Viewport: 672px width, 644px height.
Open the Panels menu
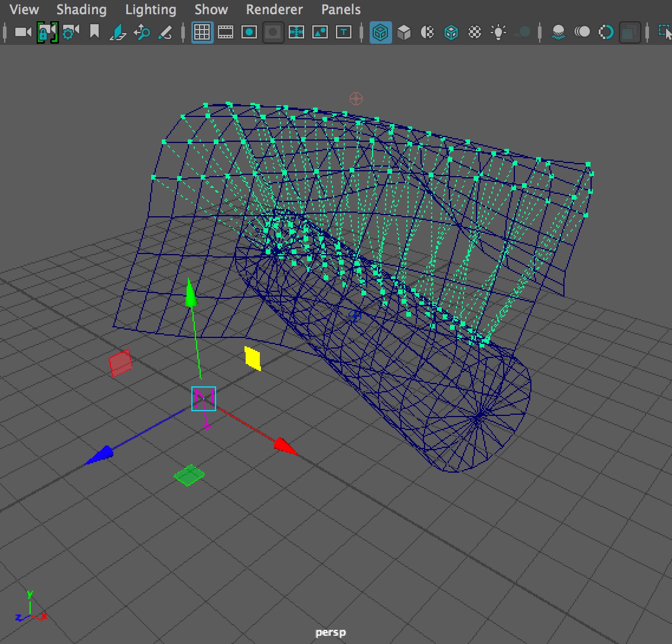[x=341, y=9]
